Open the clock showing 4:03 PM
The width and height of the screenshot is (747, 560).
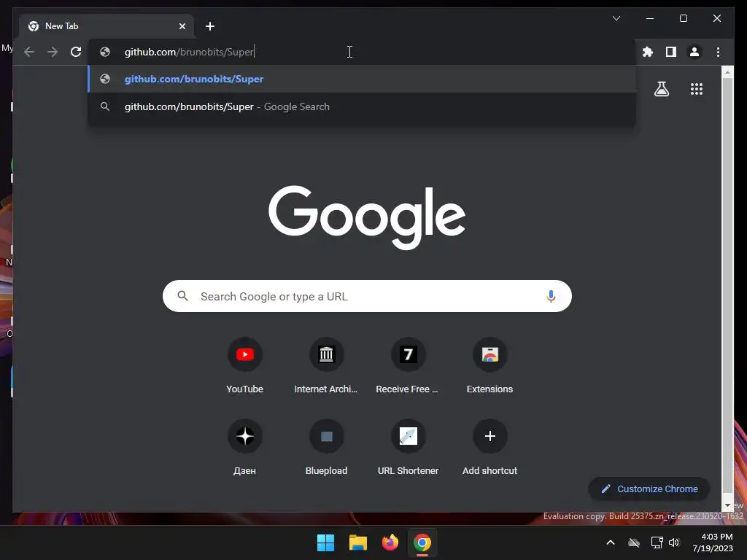coord(713,542)
